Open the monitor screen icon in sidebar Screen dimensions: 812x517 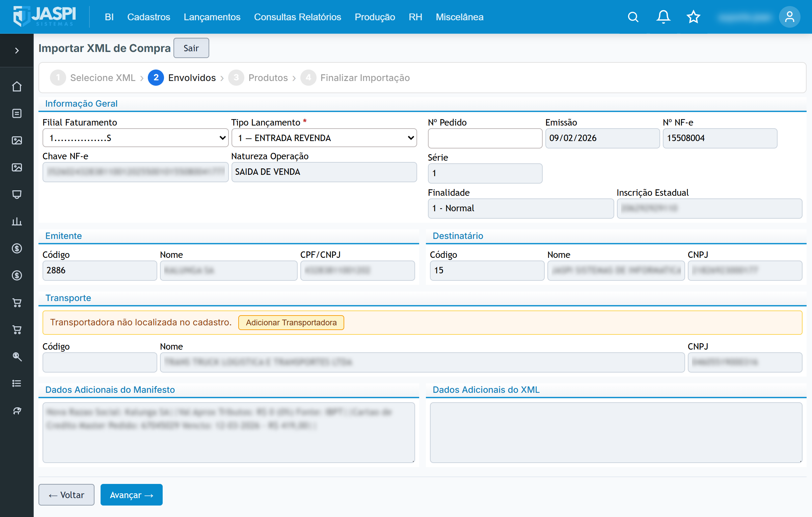coord(17,195)
